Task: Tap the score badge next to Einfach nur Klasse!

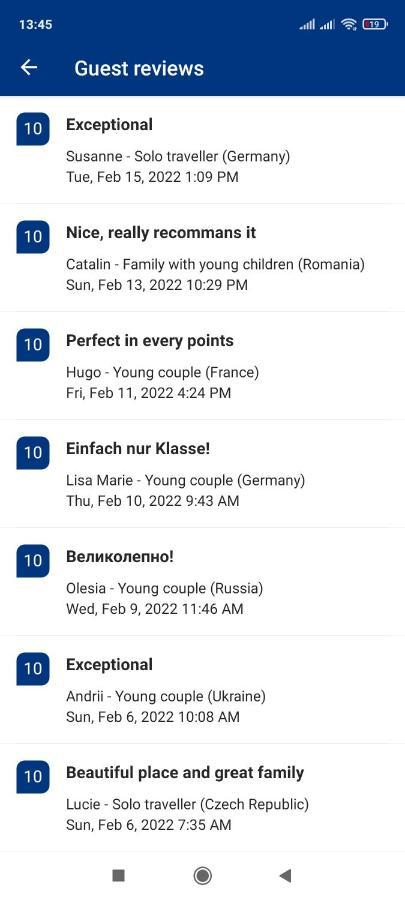Action: pyautogui.click(x=33, y=452)
